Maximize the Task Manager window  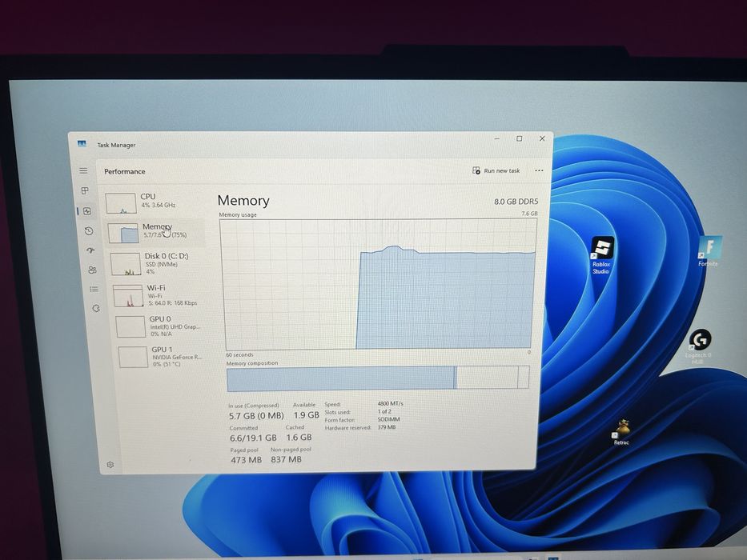coord(520,138)
